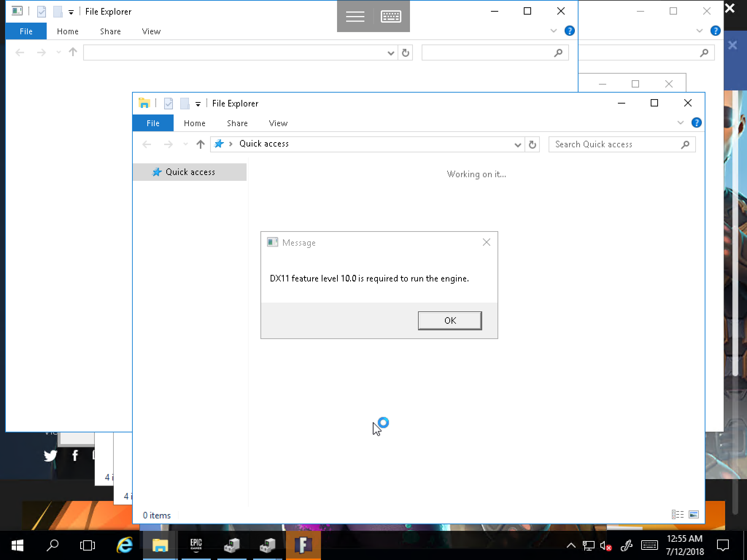Switch to Fortnite taskbar app
Screen dimensions: 747x560
tap(303, 545)
